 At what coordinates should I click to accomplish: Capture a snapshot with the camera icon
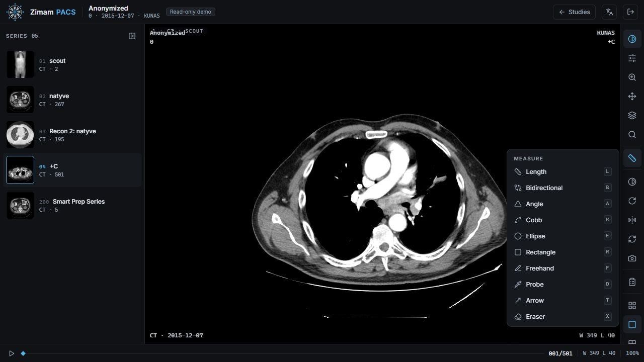point(632,258)
